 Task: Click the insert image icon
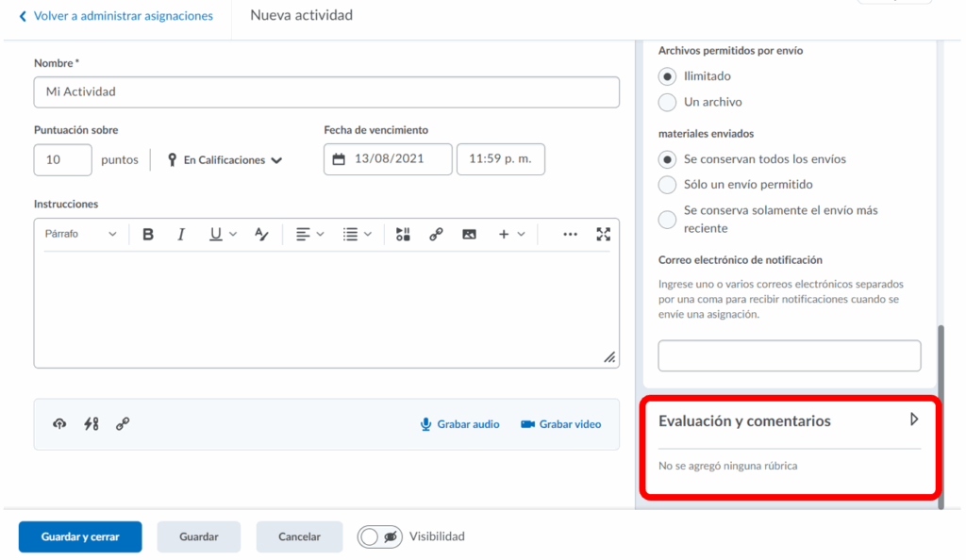point(469,235)
